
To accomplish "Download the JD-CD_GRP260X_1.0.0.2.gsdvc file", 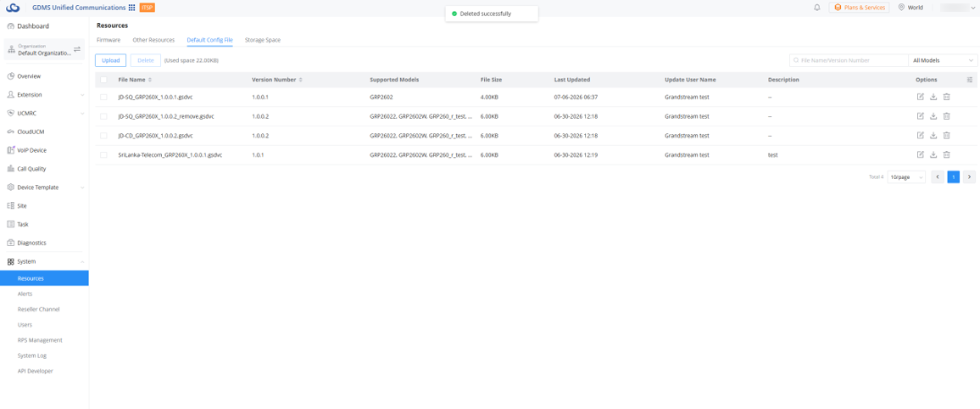I will [x=933, y=136].
